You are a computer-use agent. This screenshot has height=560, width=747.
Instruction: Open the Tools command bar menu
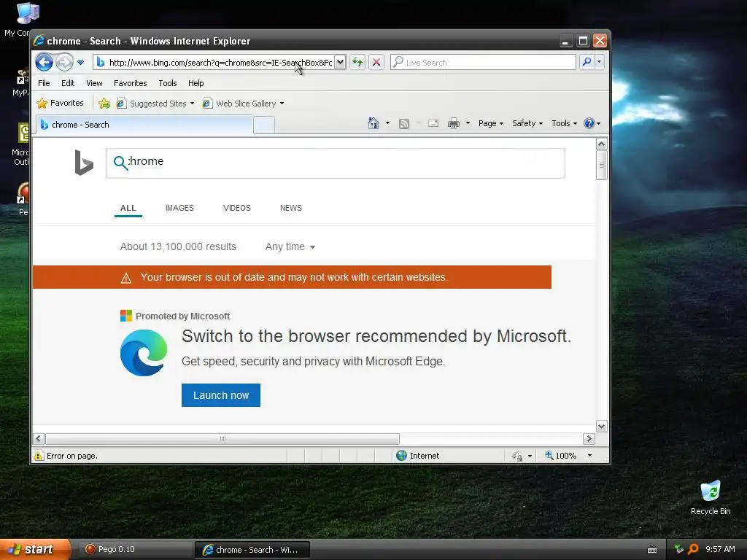click(x=564, y=123)
